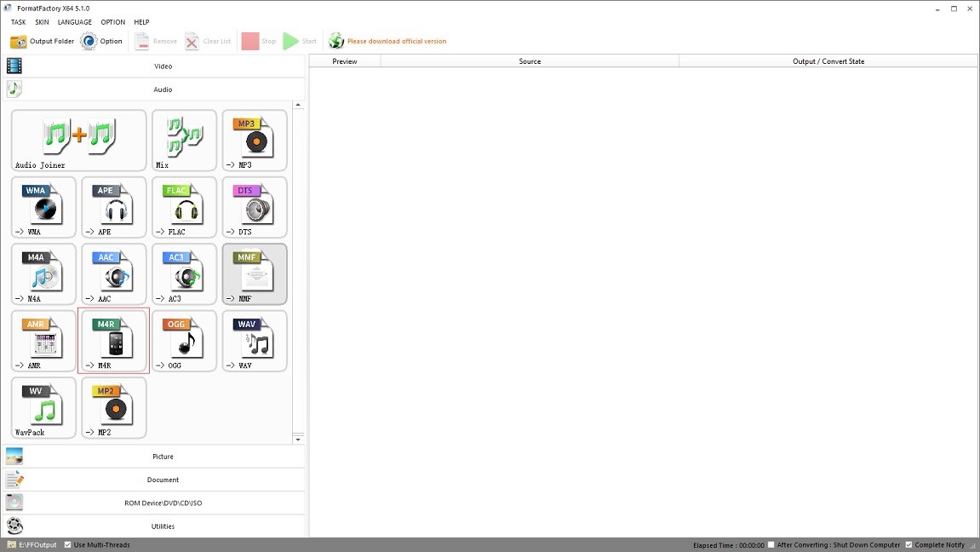Choose the convert to M4R icon
Image resolution: width=980 pixels, height=552 pixels.
pyautogui.click(x=114, y=341)
